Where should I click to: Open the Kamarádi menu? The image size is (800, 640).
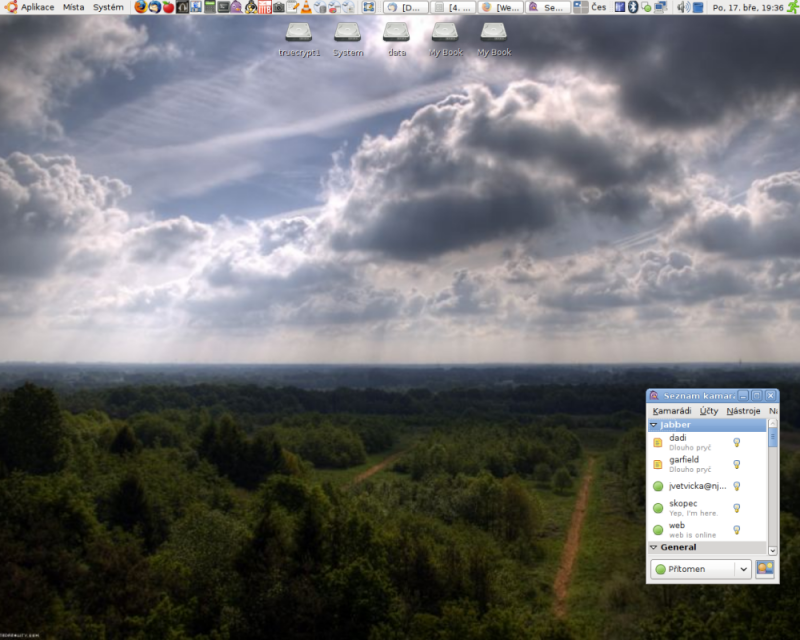point(671,411)
